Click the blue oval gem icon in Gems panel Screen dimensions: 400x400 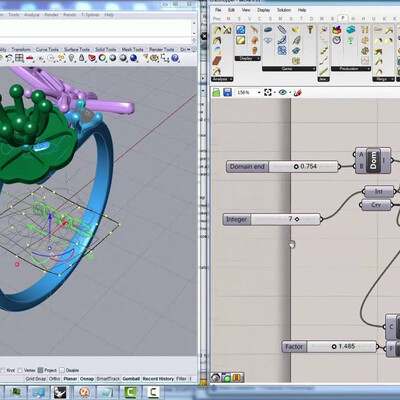point(268,30)
